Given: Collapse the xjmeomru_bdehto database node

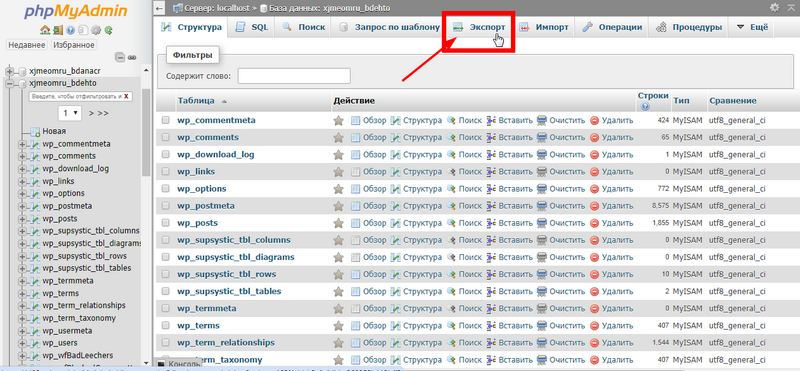Looking at the screenshot, I should click(x=10, y=83).
